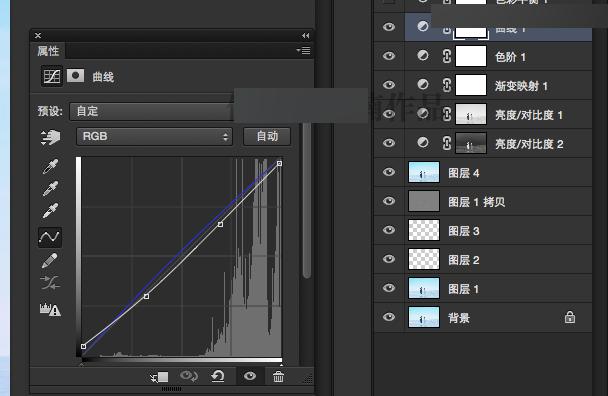Click the 属性 tab

[48, 51]
